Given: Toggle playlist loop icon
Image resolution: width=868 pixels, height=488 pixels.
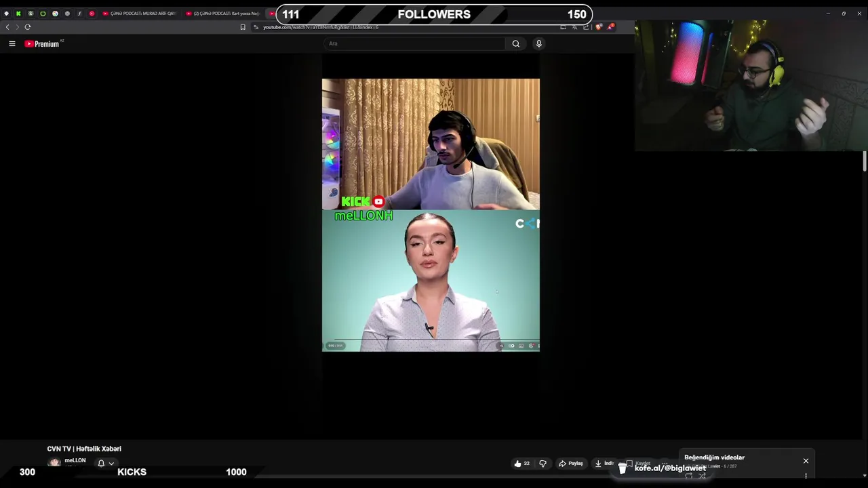Looking at the screenshot, I should [688, 476].
